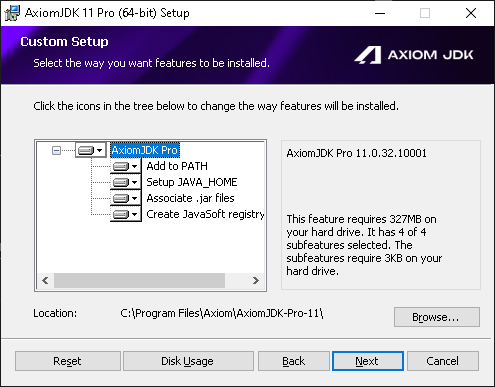Cancel the AxiomJDK setup
This screenshot has width=495, height=387.
[x=443, y=361]
